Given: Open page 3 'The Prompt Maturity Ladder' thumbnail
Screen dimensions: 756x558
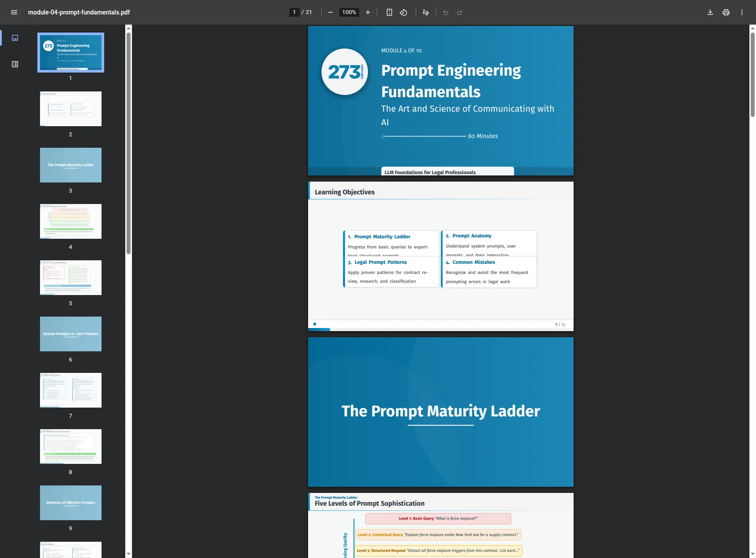Looking at the screenshot, I should tap(70, 165).
